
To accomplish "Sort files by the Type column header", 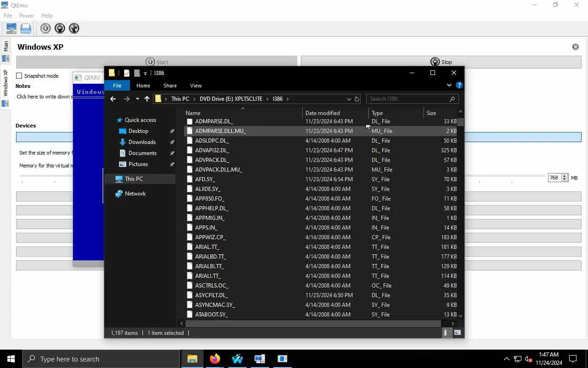I will (396, 113).
